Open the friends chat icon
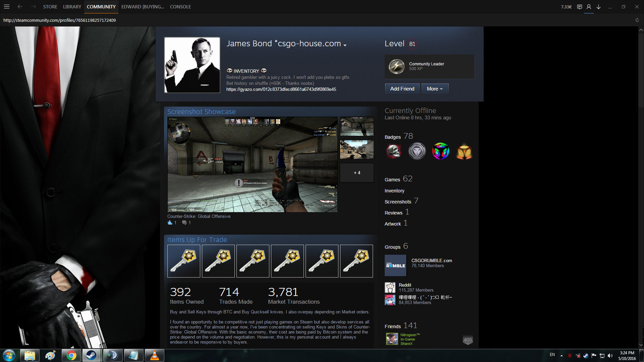 click(579, 7)
